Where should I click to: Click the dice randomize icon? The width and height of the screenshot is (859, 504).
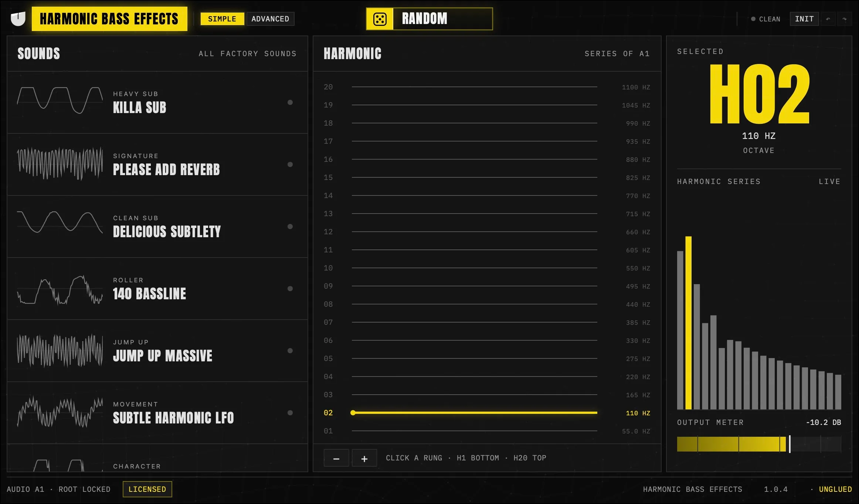[x=380, y=19]
